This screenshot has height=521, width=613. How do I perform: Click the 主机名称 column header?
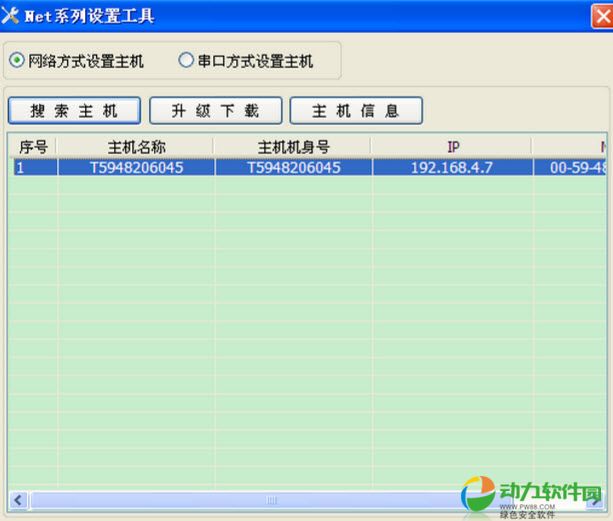tap(136, 147)
